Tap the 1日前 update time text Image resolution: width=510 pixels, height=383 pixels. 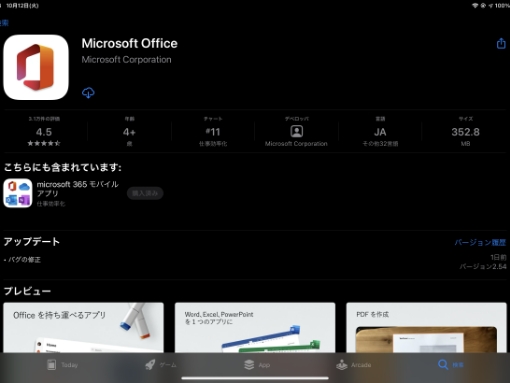[498, 257]
